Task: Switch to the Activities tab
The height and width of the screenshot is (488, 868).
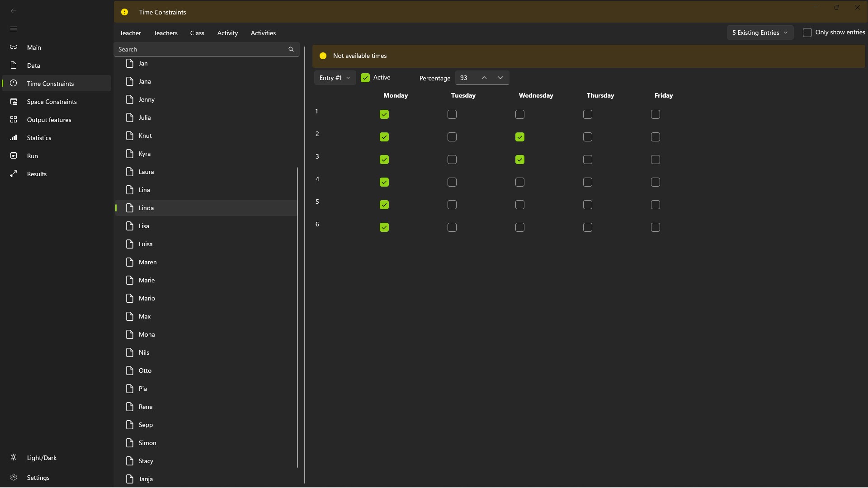Action: click(x=263, y=33)
